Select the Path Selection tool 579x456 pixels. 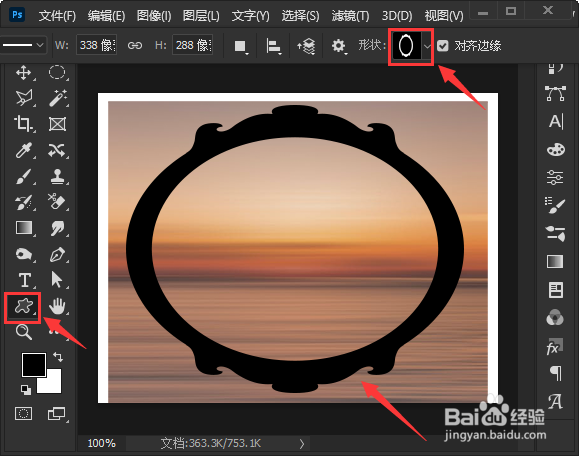coord(57,280)
